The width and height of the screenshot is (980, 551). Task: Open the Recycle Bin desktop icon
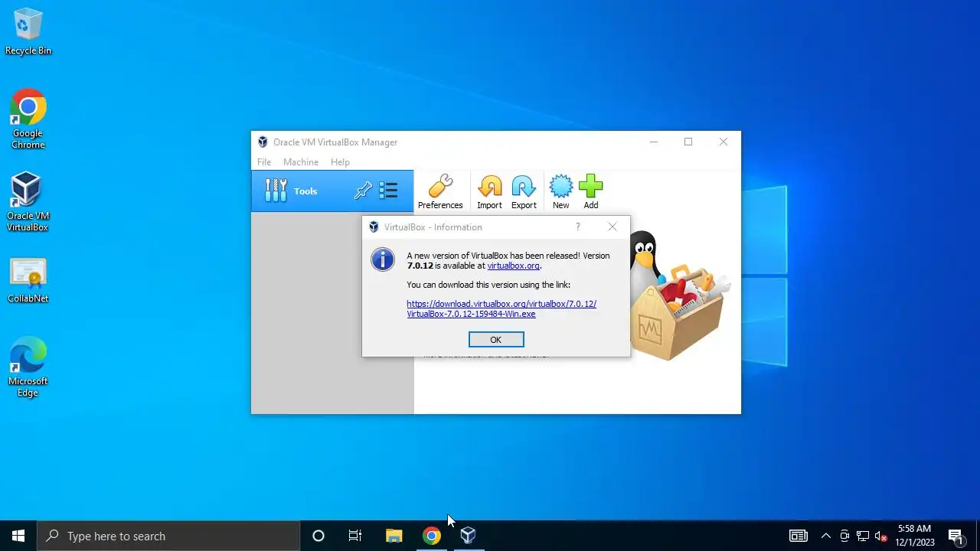click(x=28, y=31)
